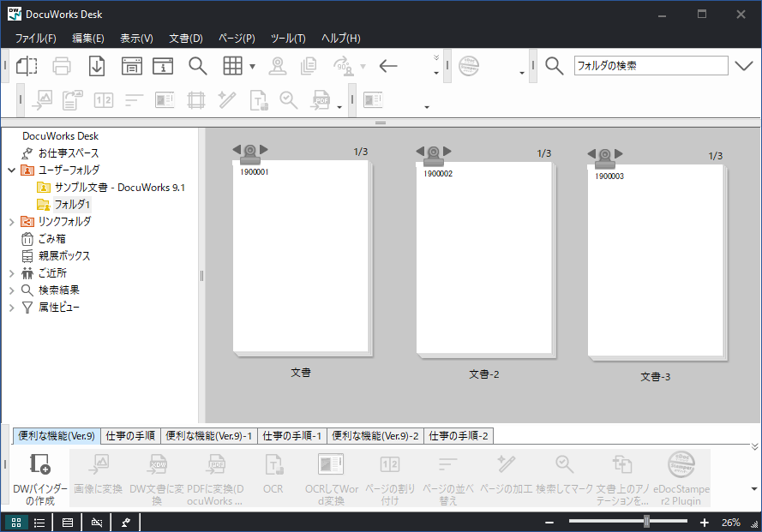Click the crop frame icon in second toolbar row
The width and height of the screenshot is (762, 532).
195,100
